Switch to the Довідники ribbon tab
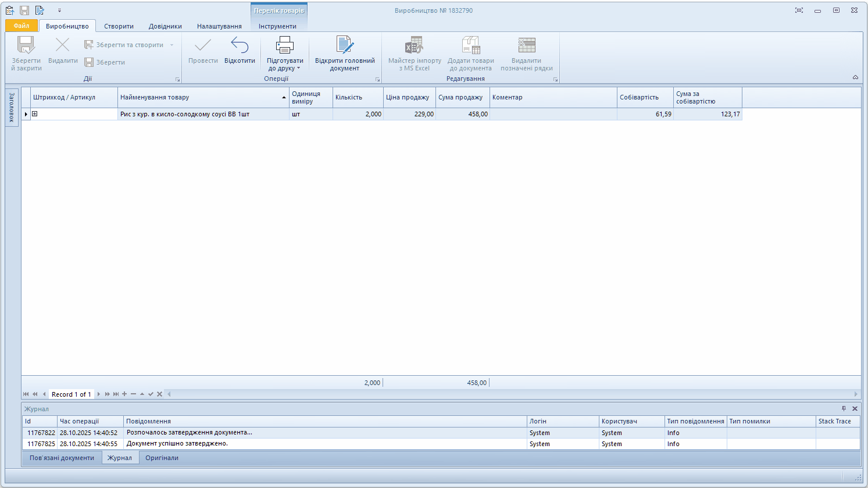 click(165, 26)
